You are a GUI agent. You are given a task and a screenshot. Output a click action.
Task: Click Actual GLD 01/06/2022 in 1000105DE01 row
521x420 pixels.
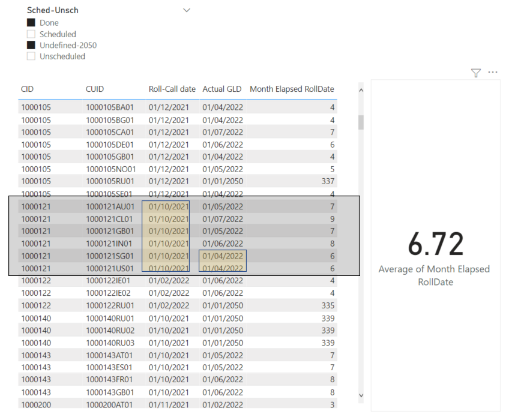coord(223,145)
